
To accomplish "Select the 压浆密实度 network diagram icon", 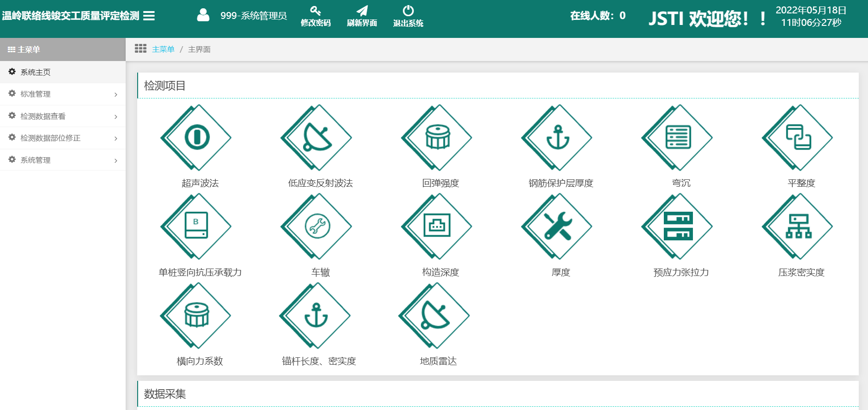I will (x=798, y=226).
